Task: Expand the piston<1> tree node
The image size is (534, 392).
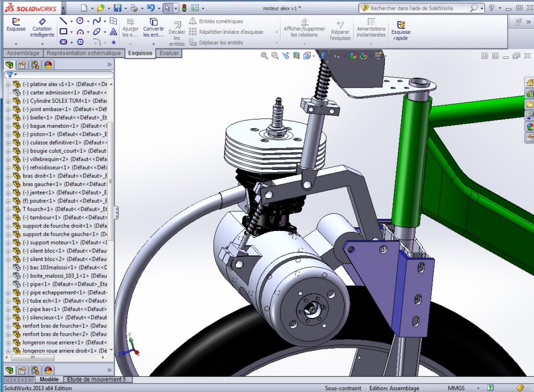Action: [8, 134]
